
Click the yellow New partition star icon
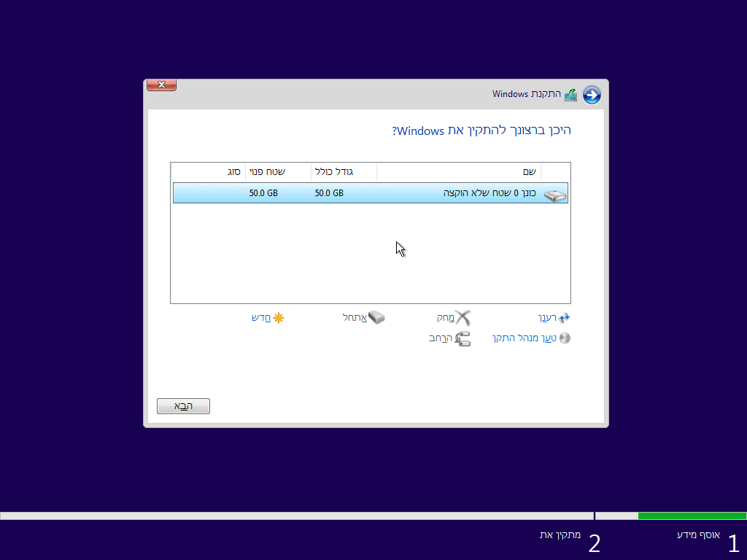click(x=277, y=317)
